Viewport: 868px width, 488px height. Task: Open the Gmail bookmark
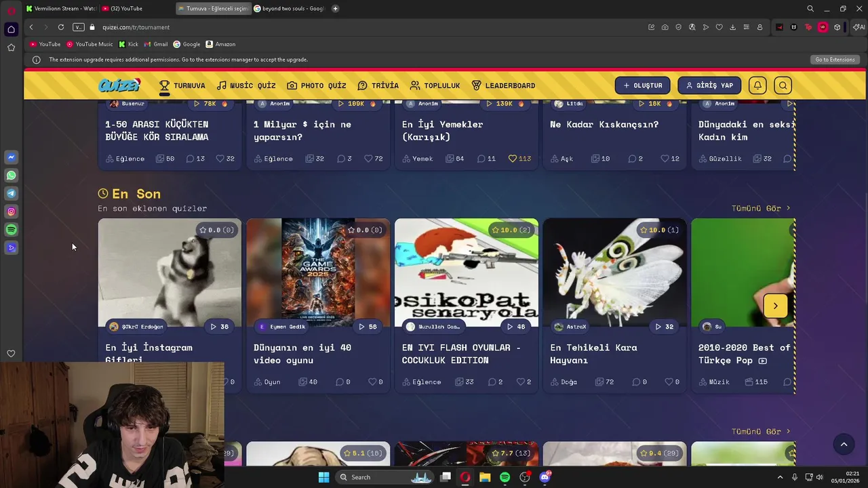tap(155, 44)
